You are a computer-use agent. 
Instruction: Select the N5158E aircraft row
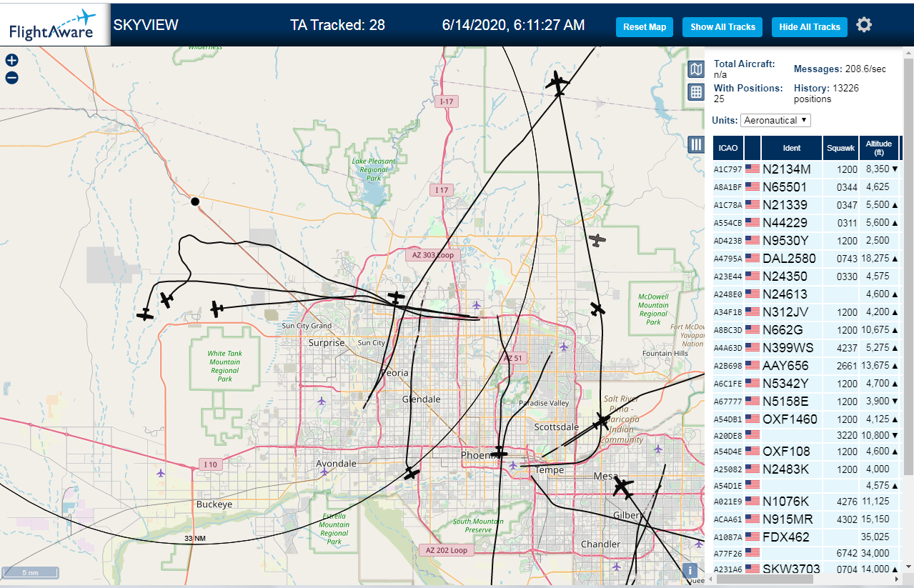[x=807, y=402]
